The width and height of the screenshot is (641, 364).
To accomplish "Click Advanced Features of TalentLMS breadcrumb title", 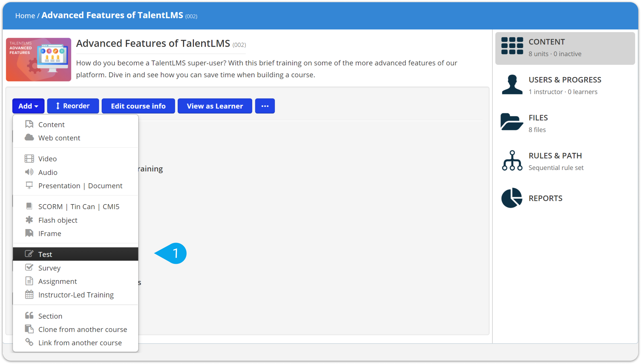I will (112, 15).
